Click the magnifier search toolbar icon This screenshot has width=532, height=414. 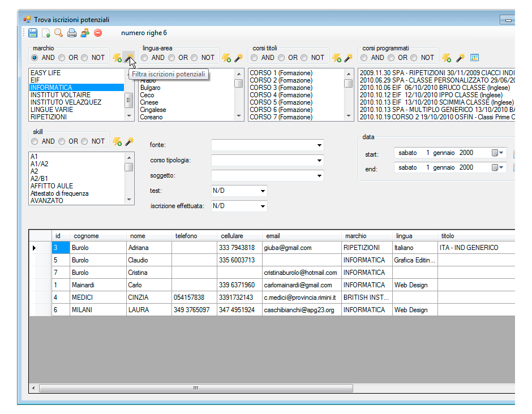59,33
